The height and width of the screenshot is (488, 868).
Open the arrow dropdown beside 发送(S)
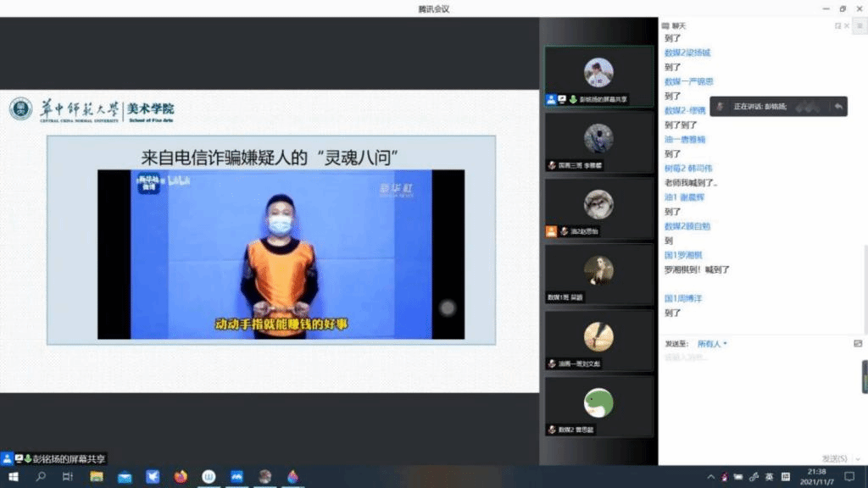857,459
